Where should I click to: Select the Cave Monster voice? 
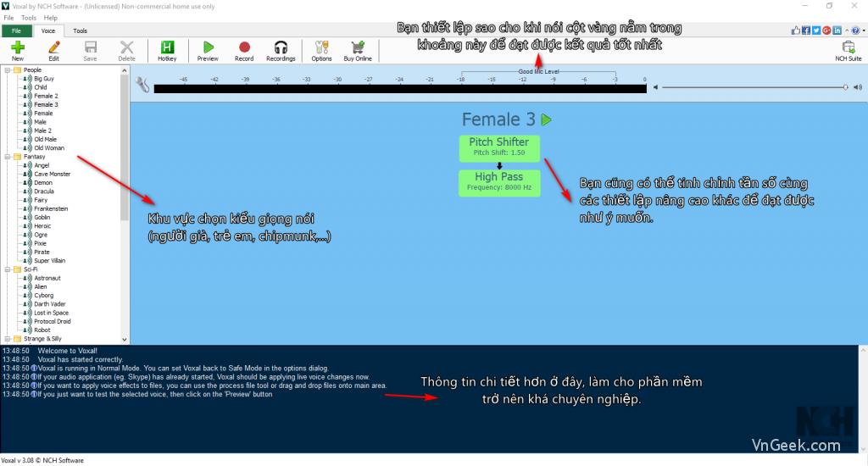pos(52,175)
